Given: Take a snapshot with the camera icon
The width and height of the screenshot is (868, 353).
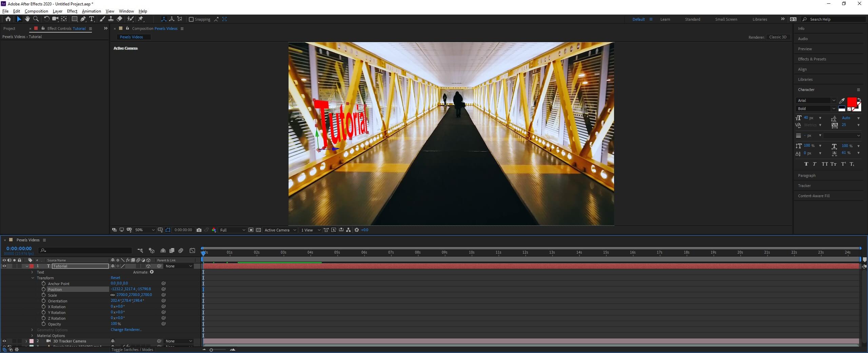Looking at the screenshot, I should [x=199, y=230].
